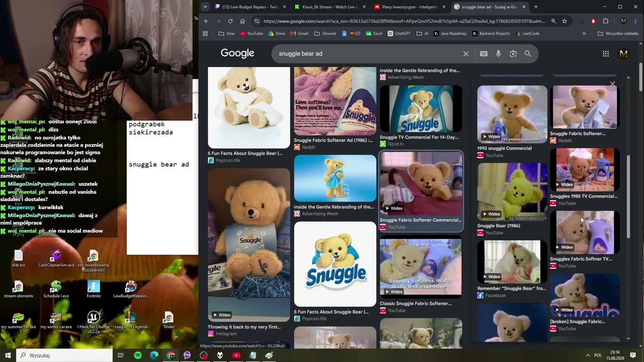Go to the Google home logo
Viewport: 644px width, 362px height.
point(237,53)
